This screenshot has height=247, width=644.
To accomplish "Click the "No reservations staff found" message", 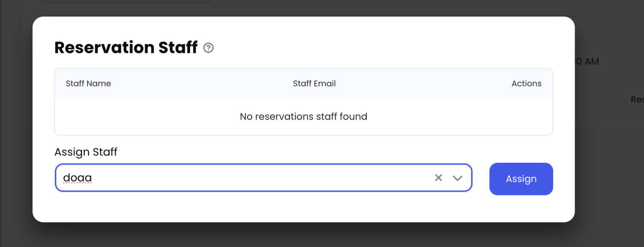I will (x=303, y=116).
